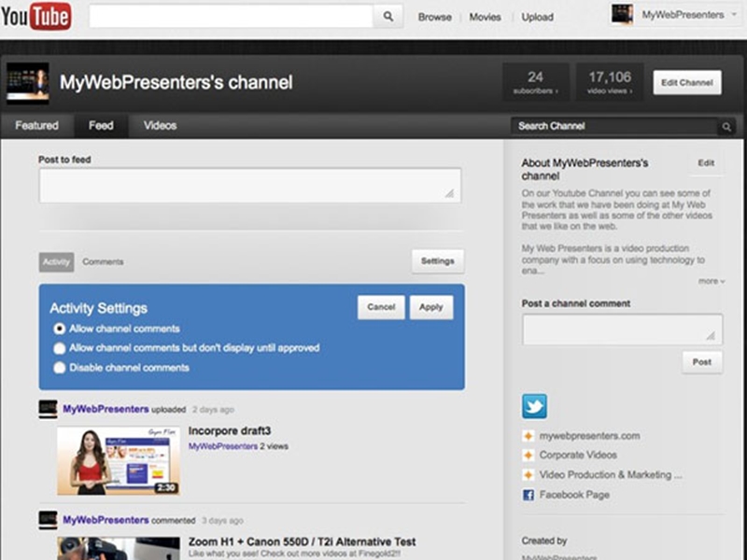Click the Incorpore draft3 video thumbnail
This screenshot has height=560, width=747.
(x=119, y=460)
